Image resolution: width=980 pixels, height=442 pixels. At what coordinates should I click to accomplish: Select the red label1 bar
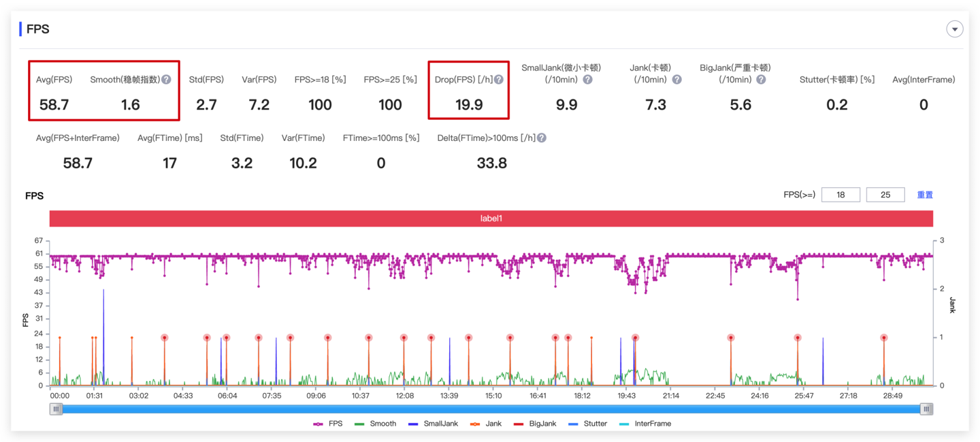pos(491,219)
